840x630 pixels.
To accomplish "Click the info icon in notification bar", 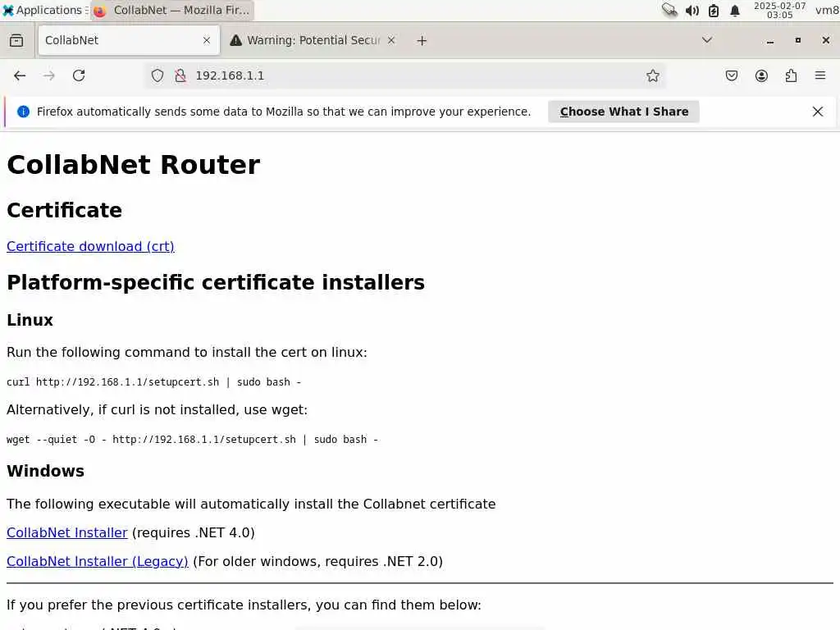I will click(x=24, y=112).
